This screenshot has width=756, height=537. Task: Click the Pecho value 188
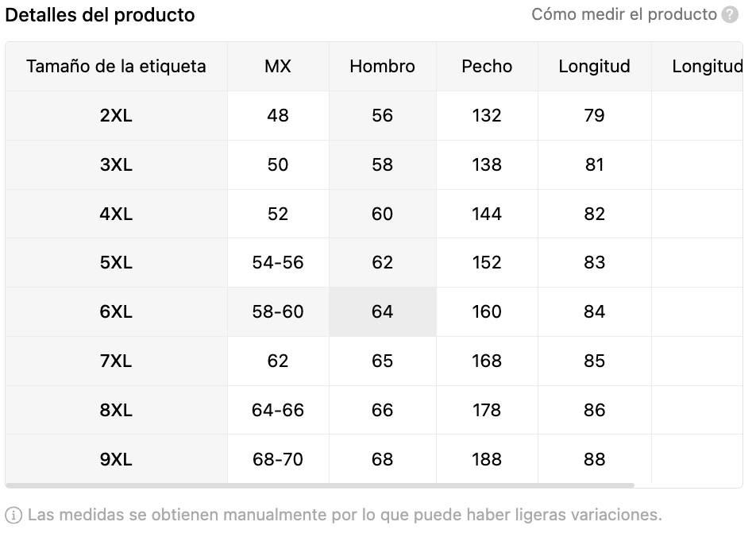[487, 459]
